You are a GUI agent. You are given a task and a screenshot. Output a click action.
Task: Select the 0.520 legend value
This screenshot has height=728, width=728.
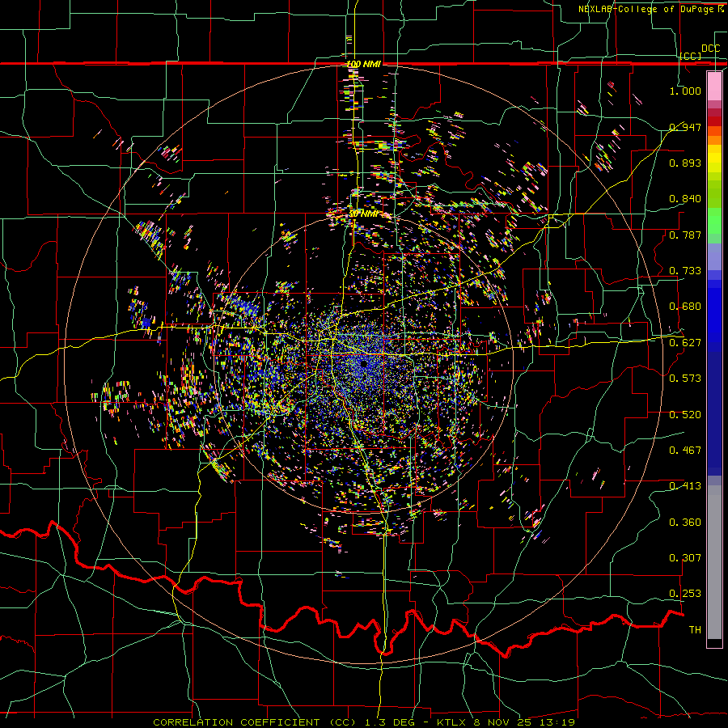[685, 415]
